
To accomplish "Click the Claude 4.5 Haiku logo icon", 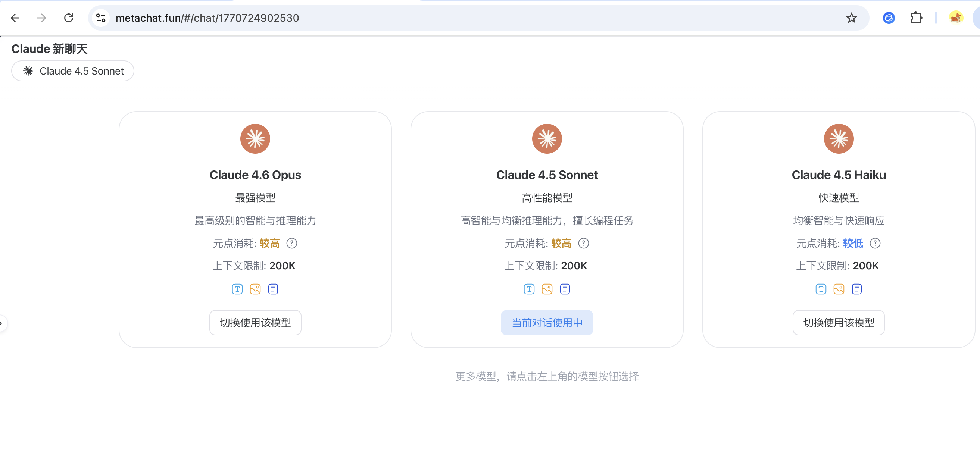I will pos(839,139).
